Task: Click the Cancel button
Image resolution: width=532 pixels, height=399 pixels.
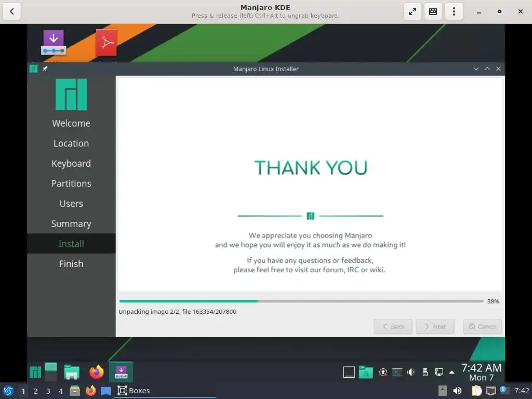Action: [x=483, y=326]
